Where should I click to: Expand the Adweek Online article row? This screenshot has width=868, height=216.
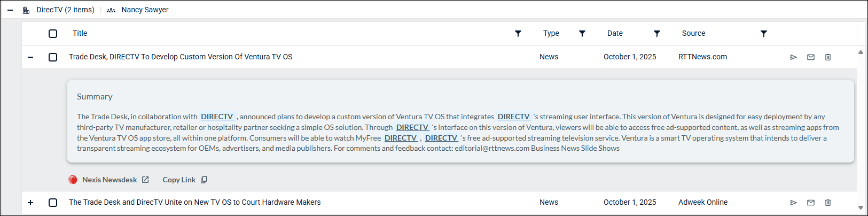tap(30, 203)
